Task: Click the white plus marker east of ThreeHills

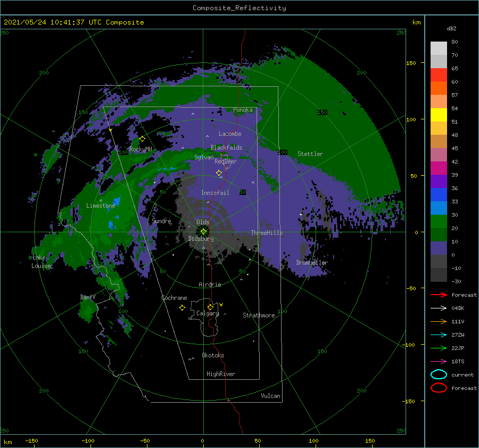Action: coord(301,214)
